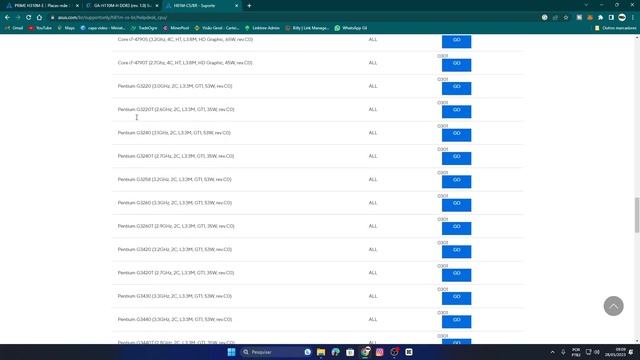Screen dimensions: 640x360
Task: Open the Chrome extensions puzzle icon
Action: pyautogui.click(x=600, y=18)
